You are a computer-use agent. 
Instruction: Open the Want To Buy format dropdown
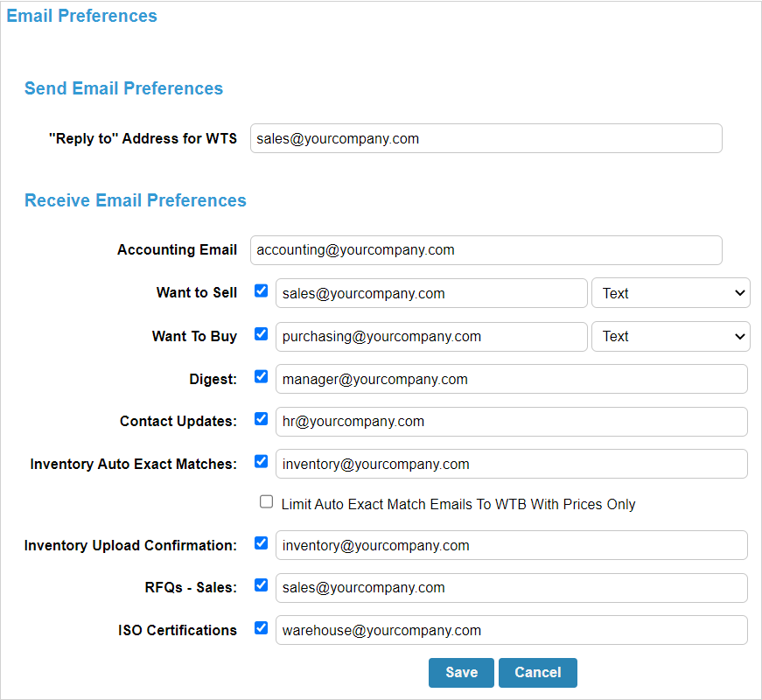pos(670,336)
